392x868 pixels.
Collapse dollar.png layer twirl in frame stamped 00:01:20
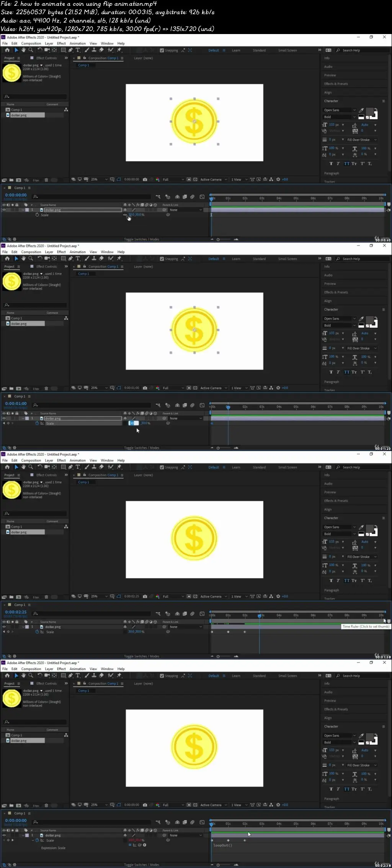[x=23, y=419]
